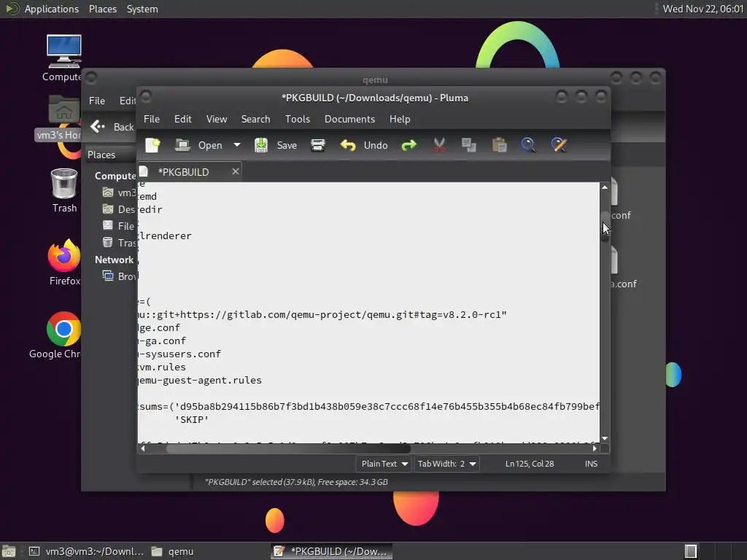This screenshot has height=560, width=747.
Task: Click the horizontal scrollbar thumb
Action: (288, 448)
